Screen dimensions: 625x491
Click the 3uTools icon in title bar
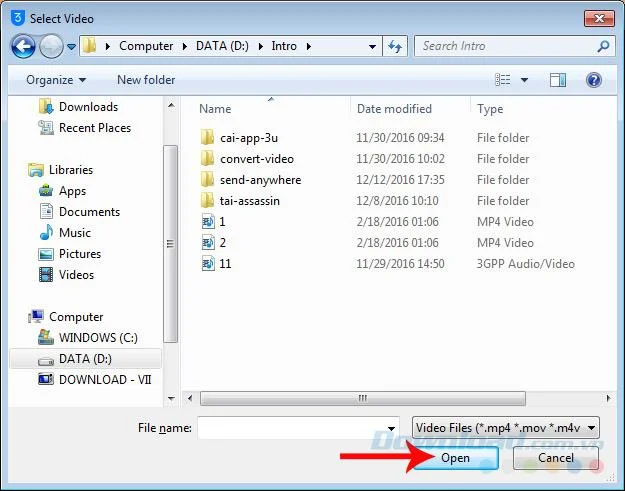coord(18,18)
